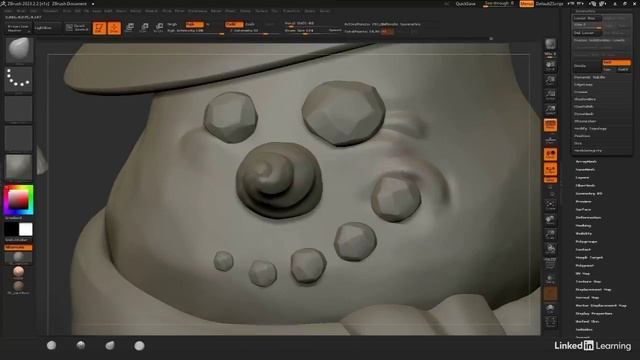Click the Xpose icon
The width and height of the screenshot is (640, 360).
[x=550, y=322]
